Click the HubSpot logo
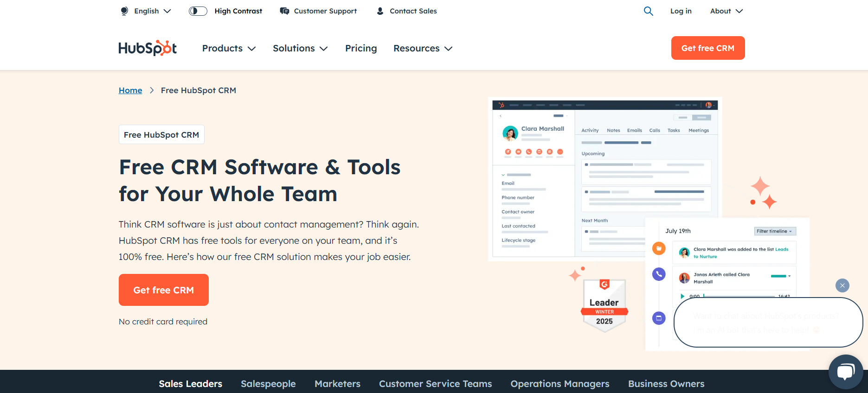The image size is (868, 393). click(148, 48)
